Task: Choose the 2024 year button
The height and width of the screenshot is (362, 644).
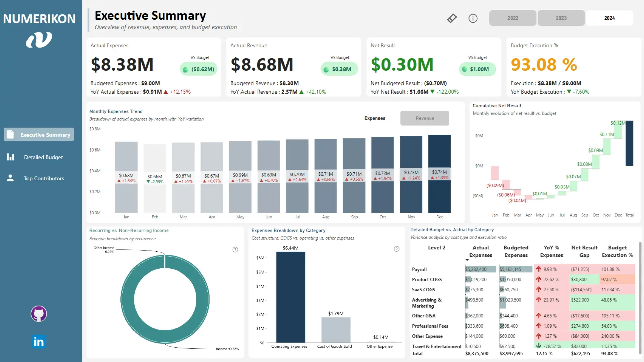Action: tap(609, 18)
